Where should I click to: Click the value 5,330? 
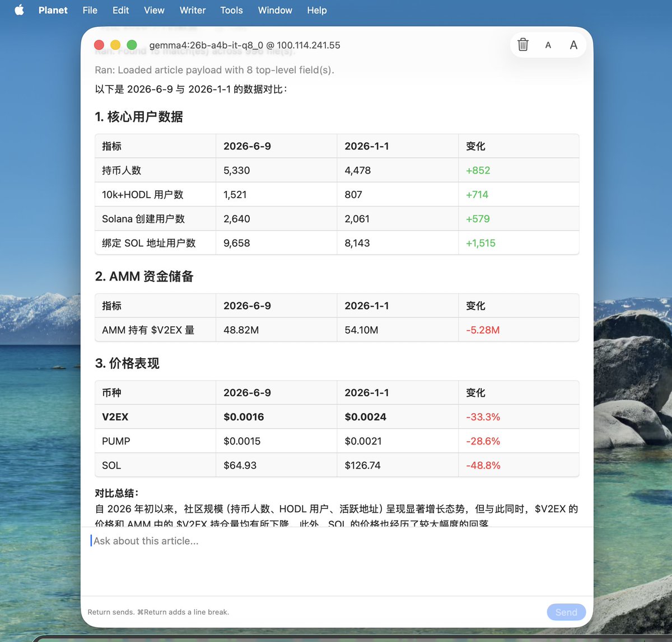click(x=236, y=170)
